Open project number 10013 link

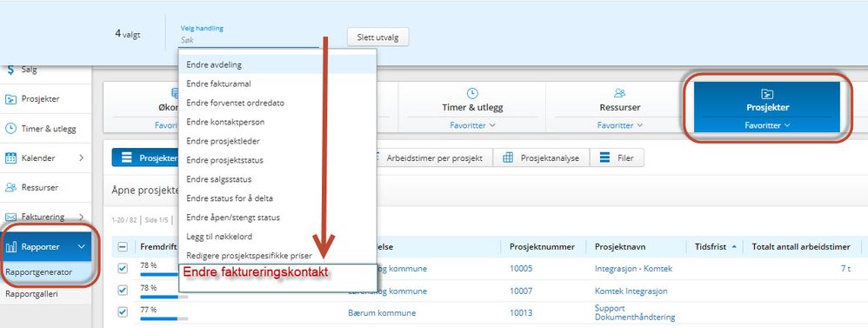[521, 313]
